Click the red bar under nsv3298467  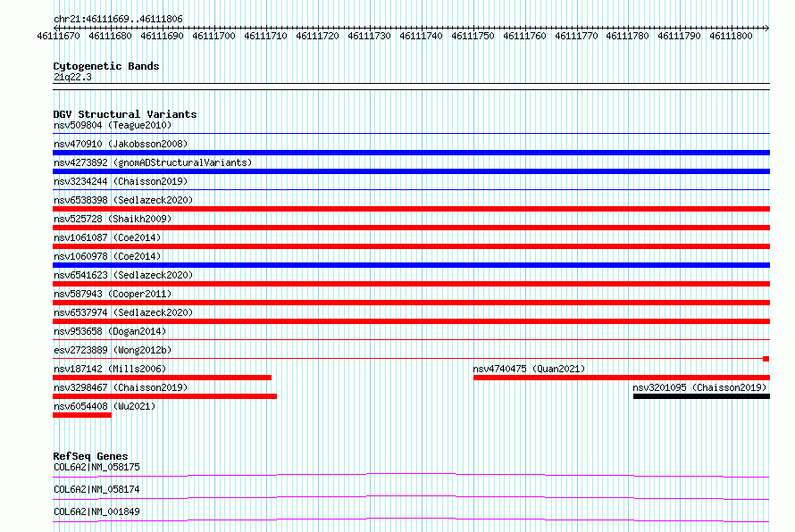164,396
